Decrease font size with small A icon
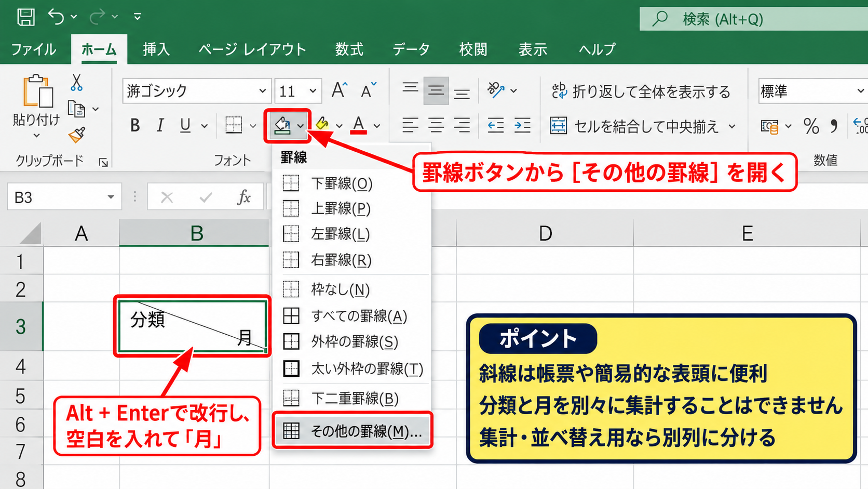 click(x=369, y=90)
